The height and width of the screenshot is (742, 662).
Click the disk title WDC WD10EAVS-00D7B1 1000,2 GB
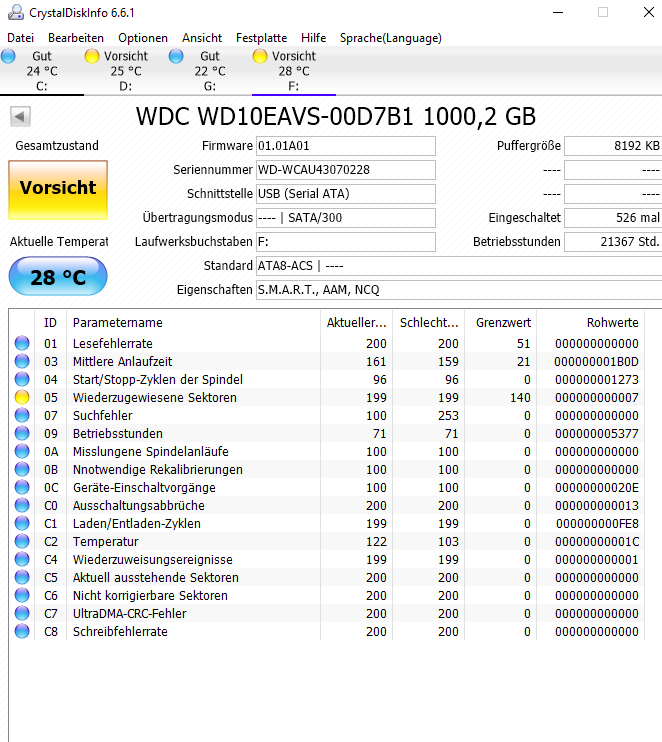[x=335, y=116]
